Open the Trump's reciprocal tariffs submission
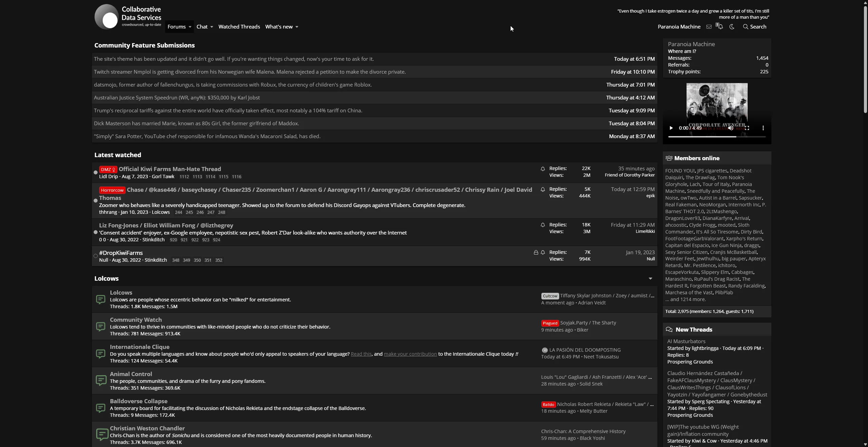Image resolution: width=868 pixels, height=447 pixels. tap(228, 111)
